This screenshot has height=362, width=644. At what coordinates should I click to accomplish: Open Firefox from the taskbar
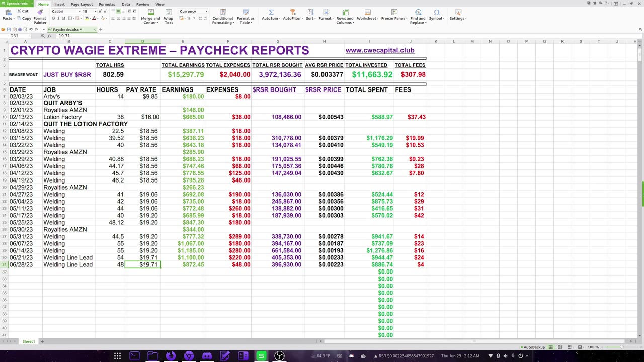pyautogui.click(x=171, y=356)
